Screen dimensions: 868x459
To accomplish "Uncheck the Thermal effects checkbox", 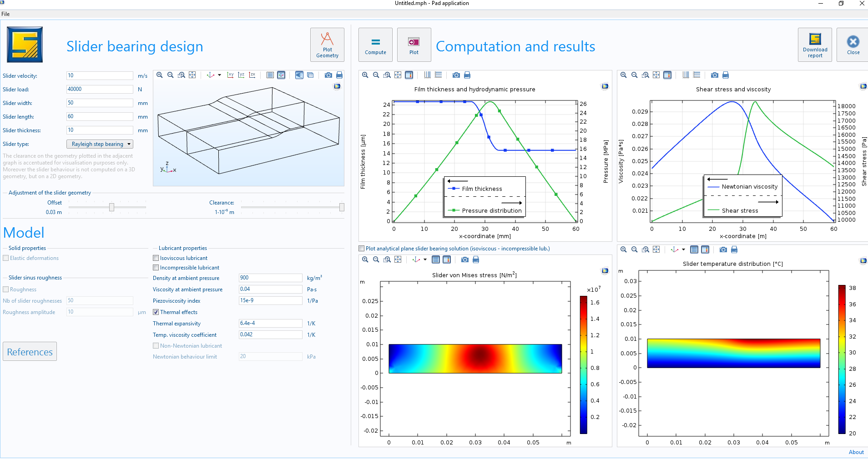I will coord(156,312).
